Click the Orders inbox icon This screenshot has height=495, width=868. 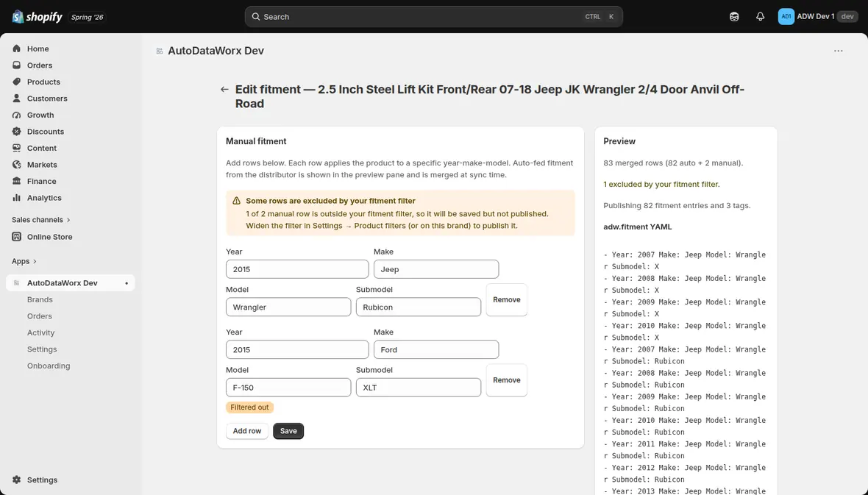point(17,65)
